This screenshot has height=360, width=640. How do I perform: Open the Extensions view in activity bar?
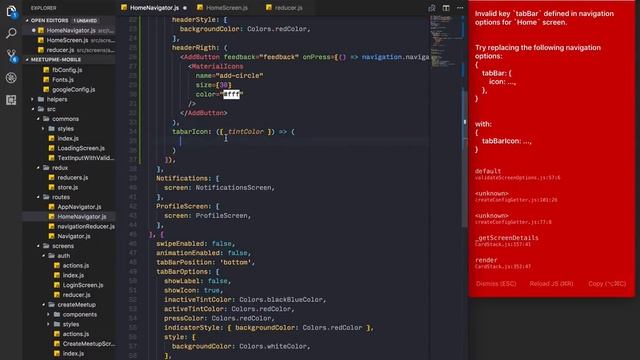coord(11,100)
